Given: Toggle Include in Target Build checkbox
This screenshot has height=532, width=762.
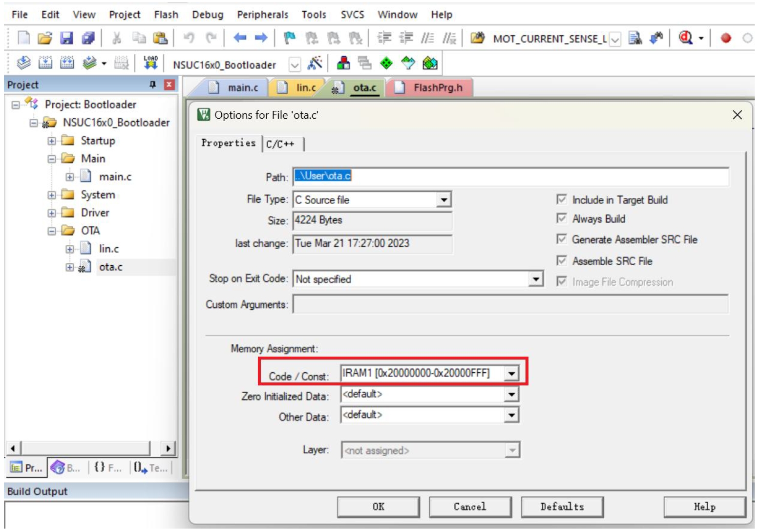Looking at the screenshot, I should click(x=562, y=200).
